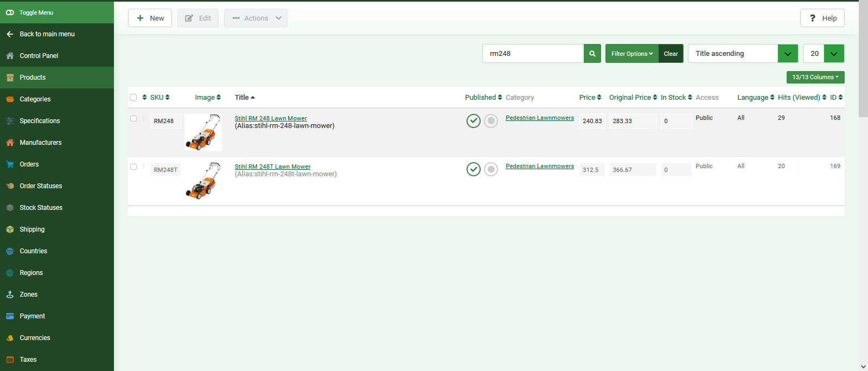Click the Shipping box icon
This screenshot has width=868, height=371.
tap(10, 229)
